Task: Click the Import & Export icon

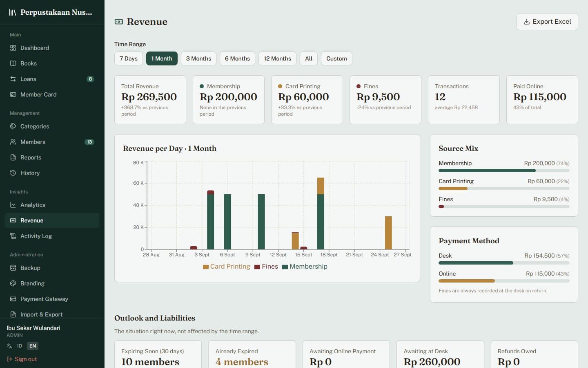Action: pyautogui.click(x=13, y=314)
